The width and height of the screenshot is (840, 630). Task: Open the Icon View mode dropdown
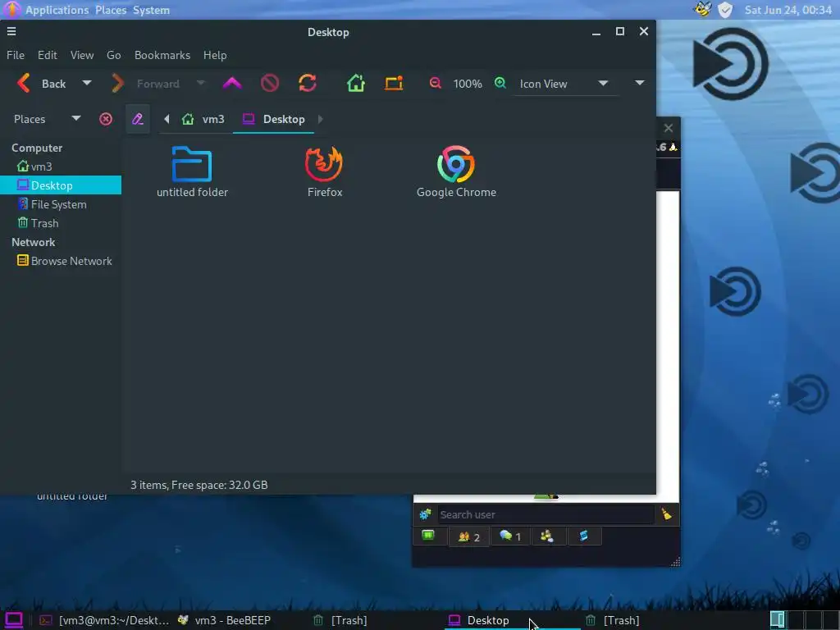(564, 84)
